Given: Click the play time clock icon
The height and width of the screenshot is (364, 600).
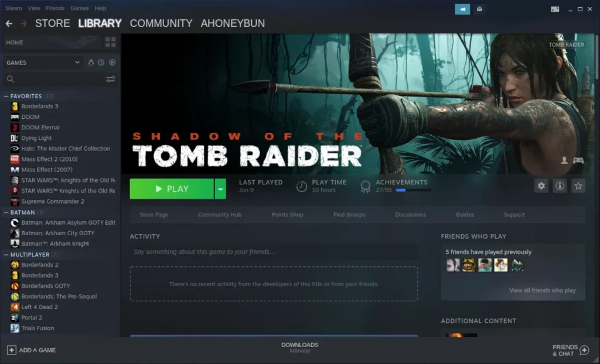Looking at the screenshot, I should (x=302, y=186).
